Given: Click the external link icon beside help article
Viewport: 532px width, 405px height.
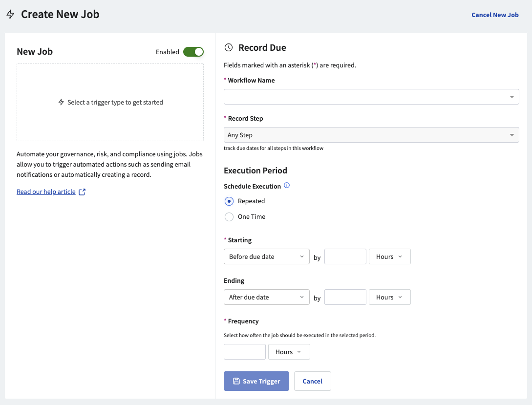Looking at the screenshot, I should pyautogui.click(x=82, y=192).
